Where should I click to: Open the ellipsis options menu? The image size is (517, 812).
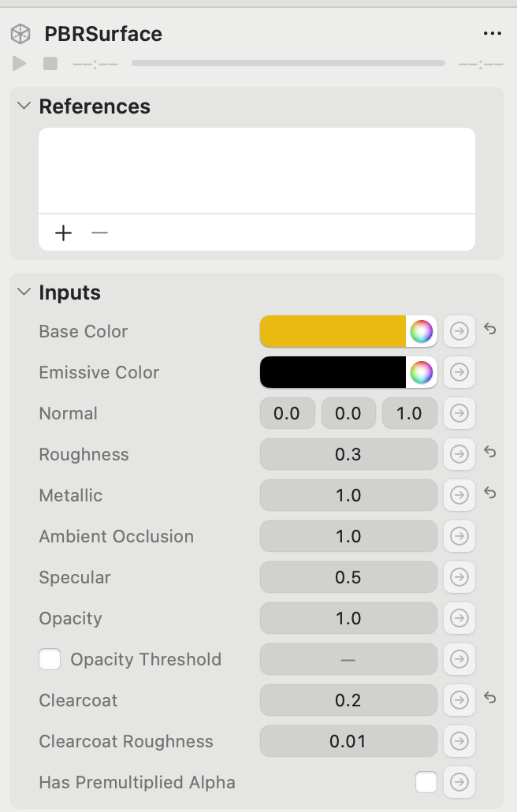(493, 33)
